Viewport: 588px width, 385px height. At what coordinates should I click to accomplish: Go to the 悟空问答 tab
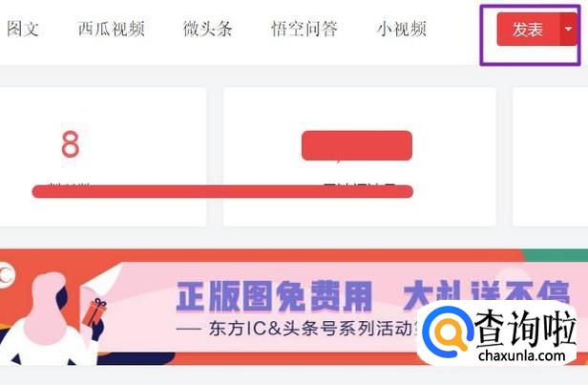(304, 29)
